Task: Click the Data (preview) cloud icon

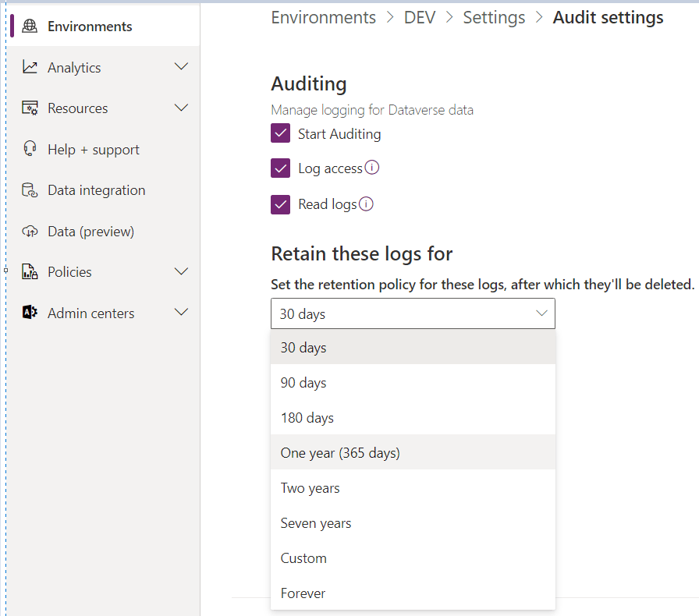Action: (30, 232)
